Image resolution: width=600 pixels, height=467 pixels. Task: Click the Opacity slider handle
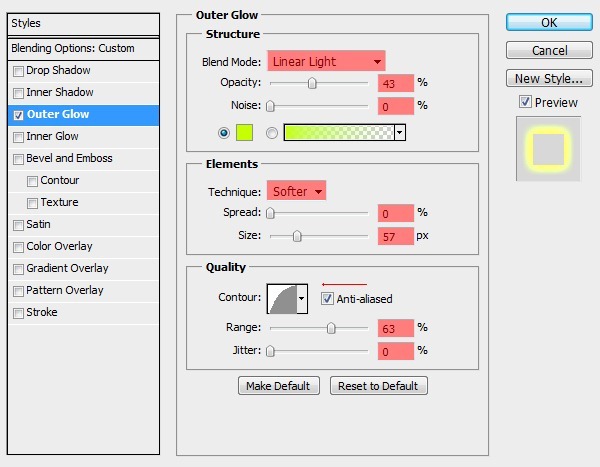312,83
